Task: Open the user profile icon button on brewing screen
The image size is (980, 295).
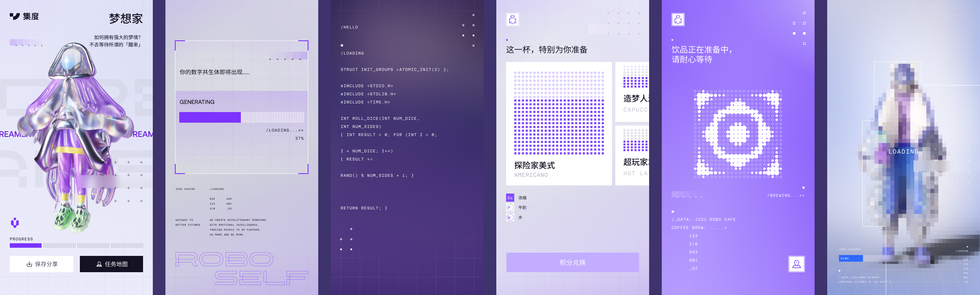Action: pyautogui.click(x=797, y=264)
